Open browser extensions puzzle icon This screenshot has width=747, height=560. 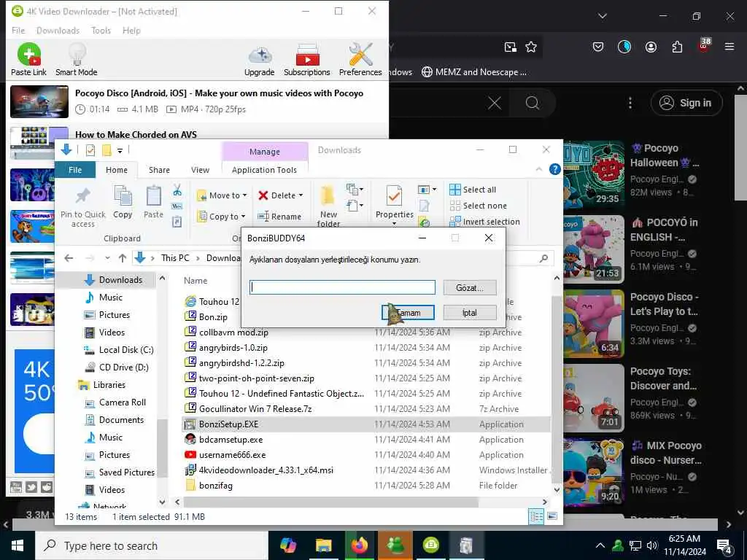coord(677,47)
